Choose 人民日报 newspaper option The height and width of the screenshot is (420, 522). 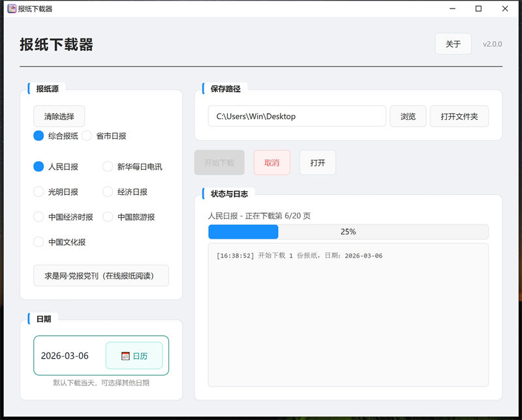39,166
